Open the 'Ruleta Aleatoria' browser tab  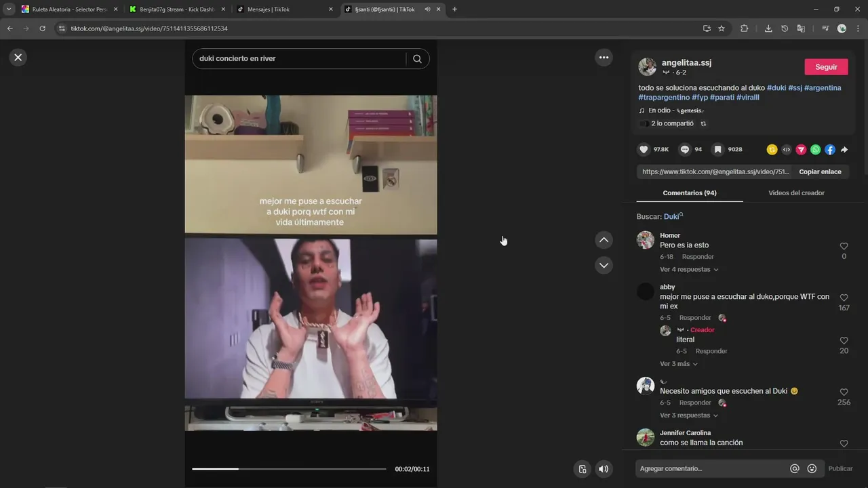(69, 9)
